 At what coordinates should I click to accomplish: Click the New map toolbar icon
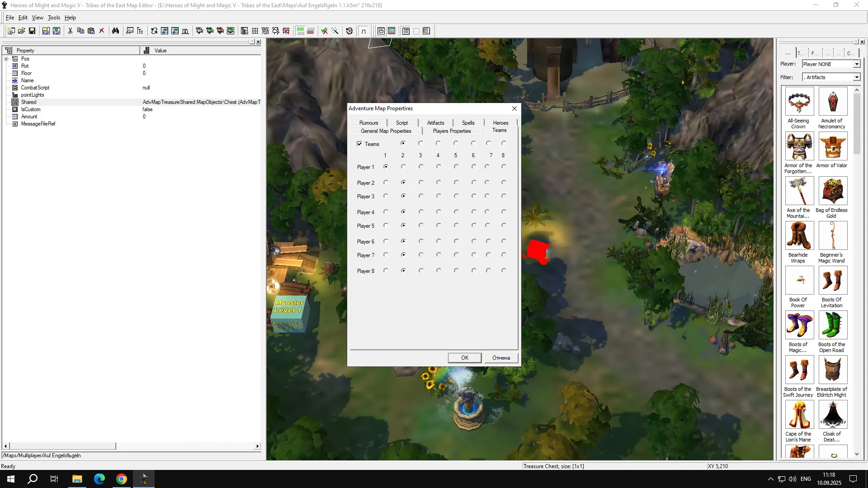click(x=11, y=31)
